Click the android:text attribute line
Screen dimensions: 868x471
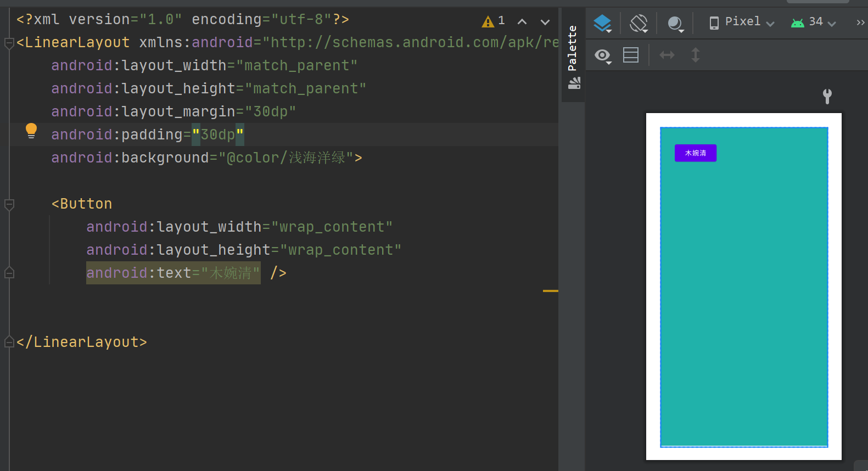click(173, 273)
